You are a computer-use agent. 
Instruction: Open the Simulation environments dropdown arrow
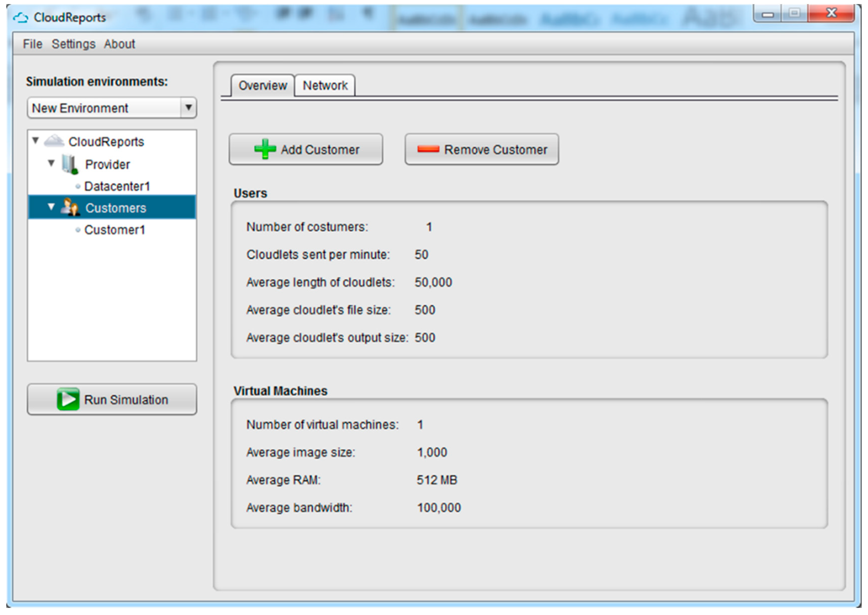(x=188, y=108)
